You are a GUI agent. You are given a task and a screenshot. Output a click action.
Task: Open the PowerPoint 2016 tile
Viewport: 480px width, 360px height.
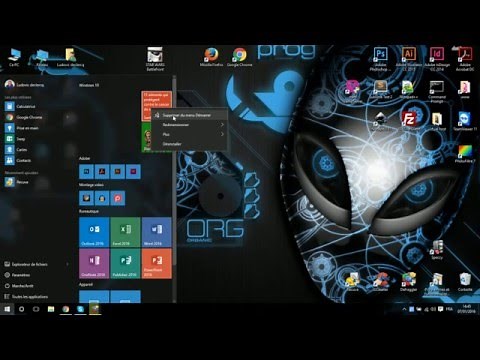(x=156, y=263)
